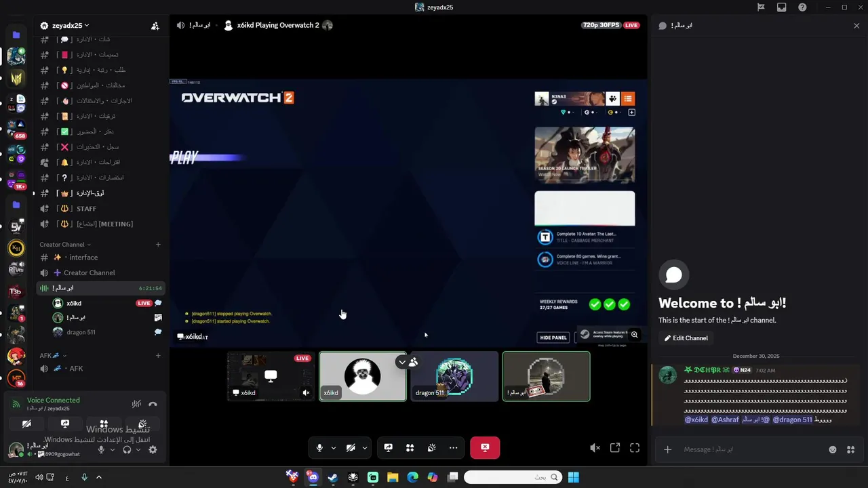Image resolution: width=868 pixels, height=488 pixels.
Task: Expand camera options arrow in call control bar
Action: click(364, 447)
